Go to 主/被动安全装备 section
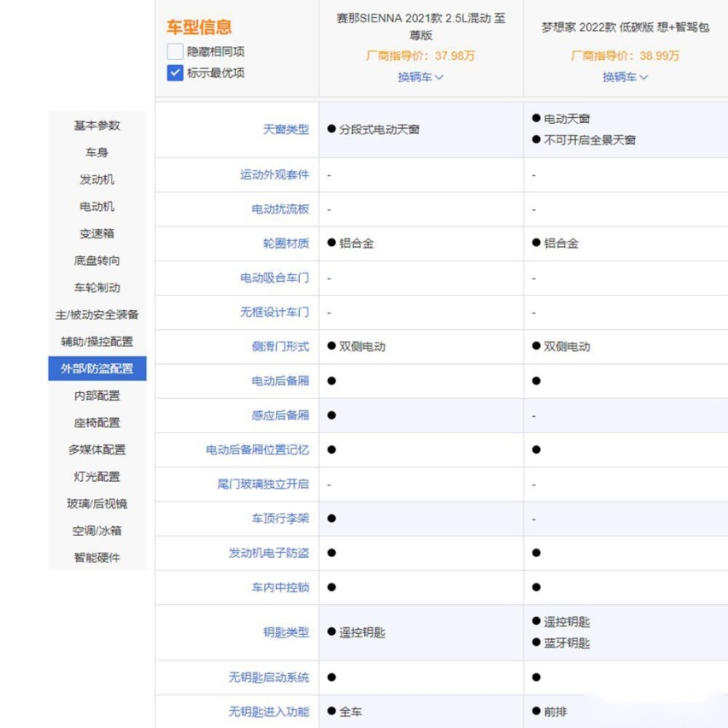Screen dimensions: 728x728 (97, 314)
